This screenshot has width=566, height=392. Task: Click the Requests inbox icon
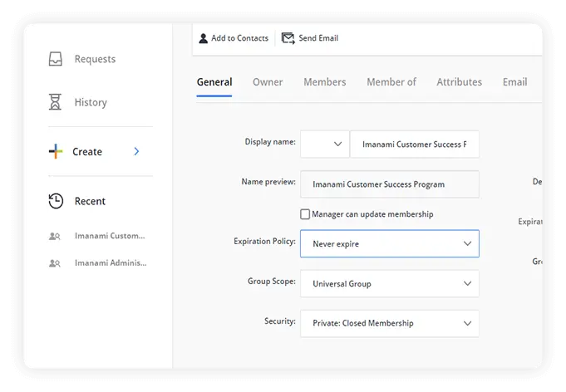pos(55,59)
